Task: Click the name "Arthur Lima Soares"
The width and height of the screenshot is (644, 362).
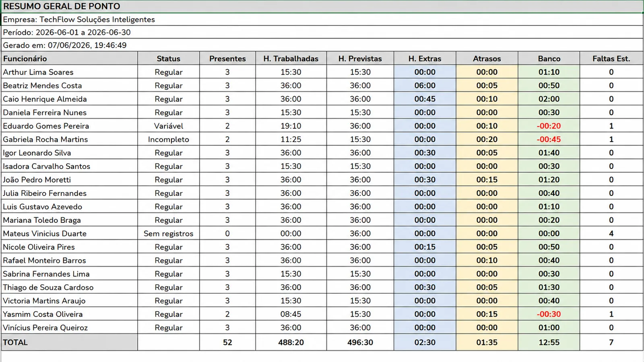Action: point(38,72)
